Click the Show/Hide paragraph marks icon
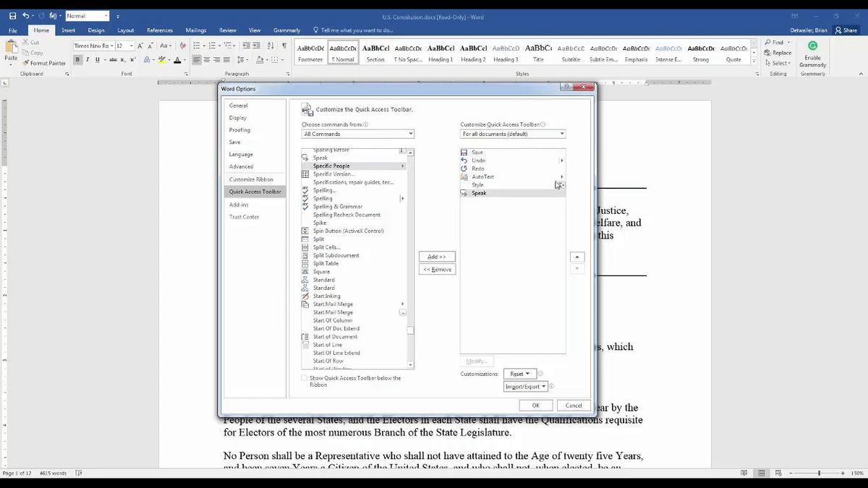This screenshot has width=868, height=488. click(x=273, y=46)
